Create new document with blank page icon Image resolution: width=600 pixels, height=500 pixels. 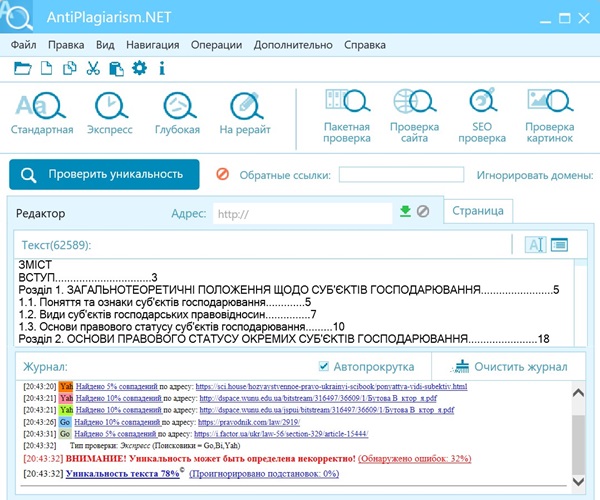pyautogui.click(x=46, y=69)
